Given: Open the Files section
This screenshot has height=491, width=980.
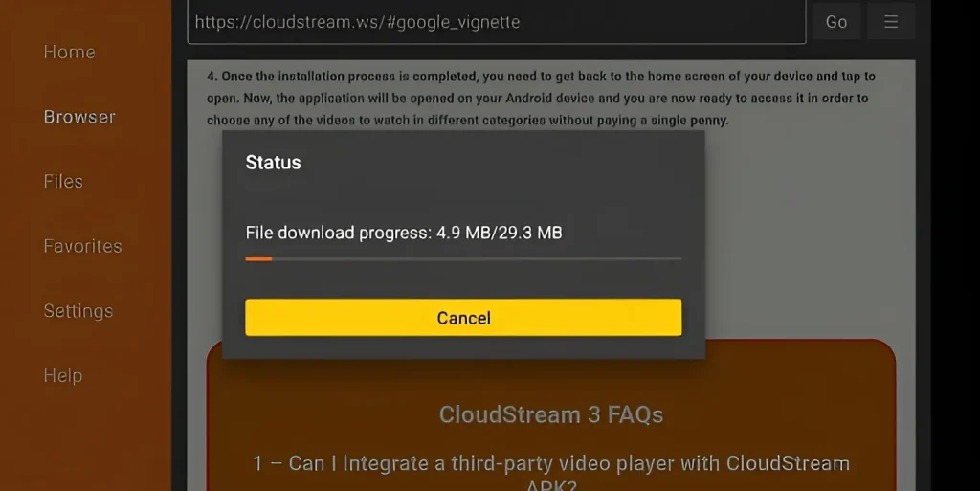Looking at the screenshot, I should click(x=63, y=181).
